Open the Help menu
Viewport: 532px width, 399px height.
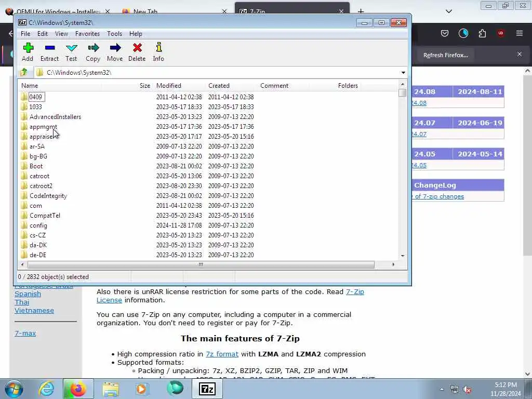(136, 34)
